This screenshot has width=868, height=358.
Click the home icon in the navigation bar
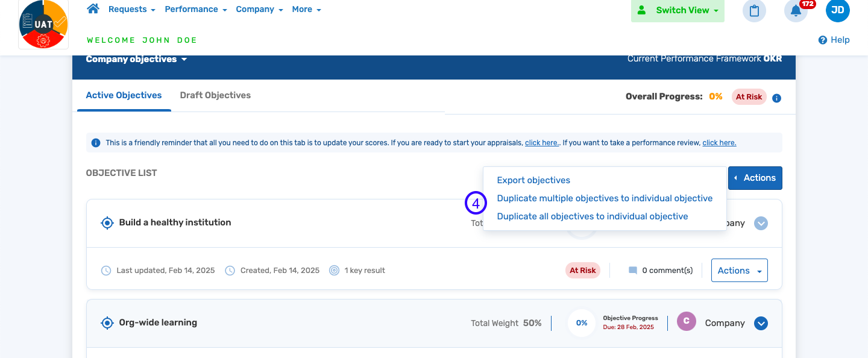93,8
